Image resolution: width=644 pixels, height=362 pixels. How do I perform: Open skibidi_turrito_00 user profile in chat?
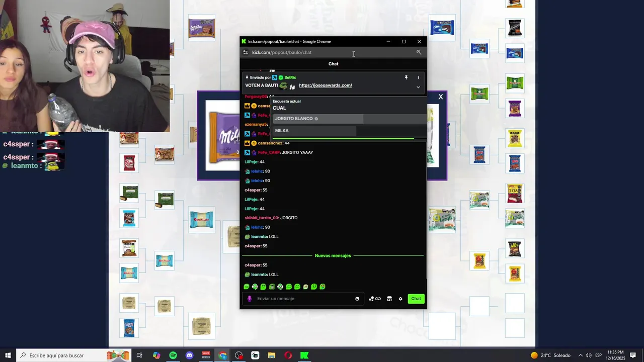pyautogui.click(x=262, y=218)
